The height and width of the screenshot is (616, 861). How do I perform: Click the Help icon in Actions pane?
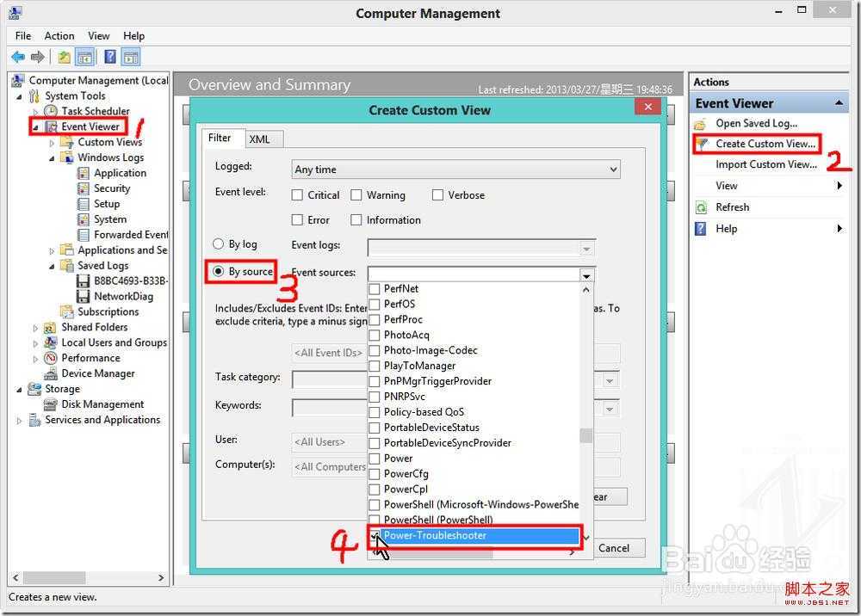click(701, 229)
